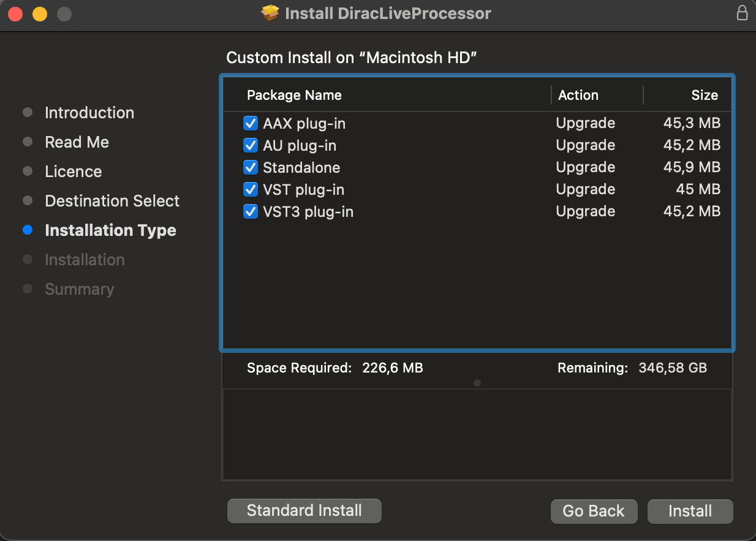Click the Go Back button
Screen dimensions: 756x541
(x=594, y=512)
